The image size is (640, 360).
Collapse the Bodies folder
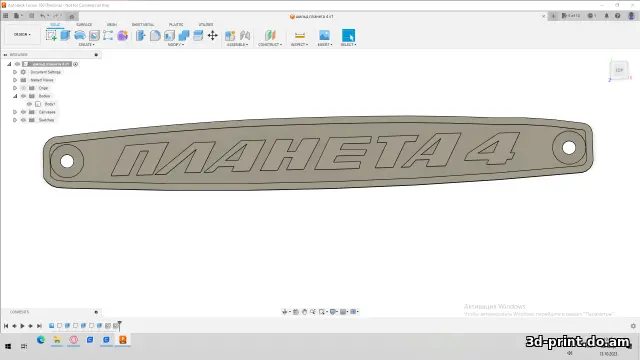(x=15, y=96)
